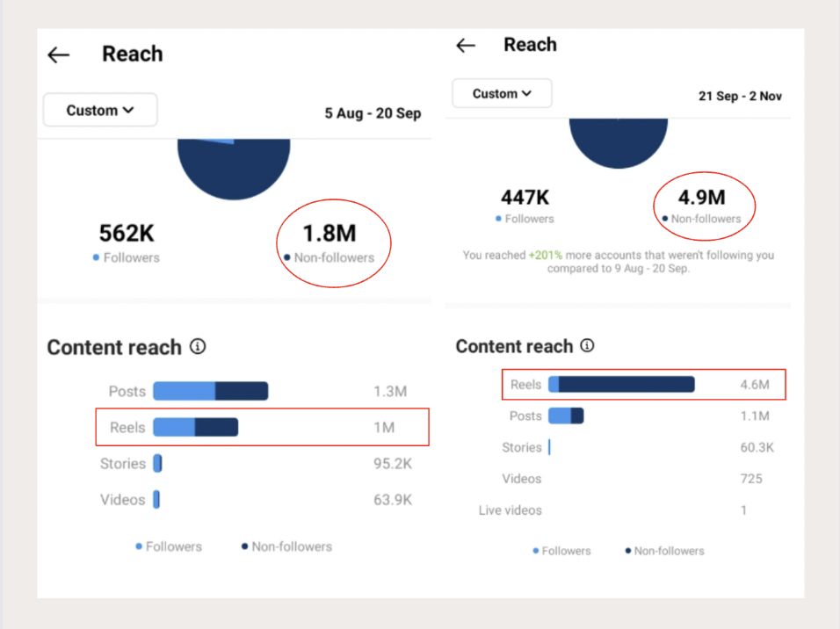
Task: Click the 'Posts' label in the 1.1M row
Action: click(x=525, y=416)
